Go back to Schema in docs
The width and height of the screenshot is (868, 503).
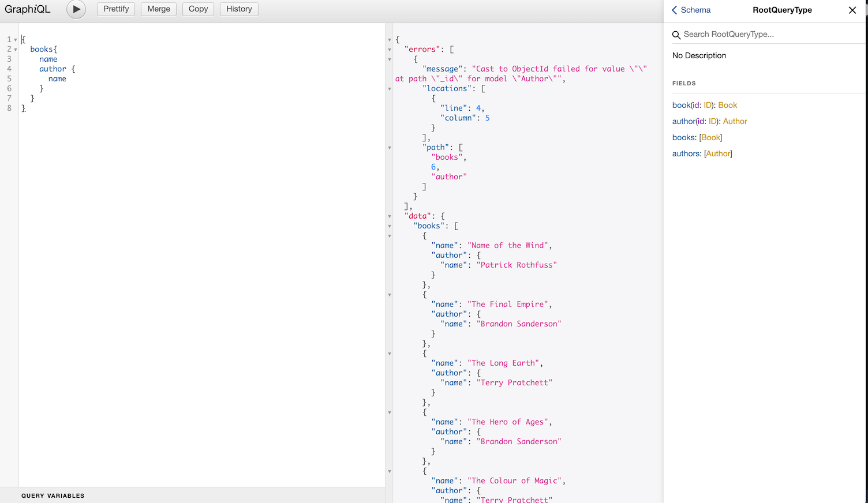click(x=691, y=10)
